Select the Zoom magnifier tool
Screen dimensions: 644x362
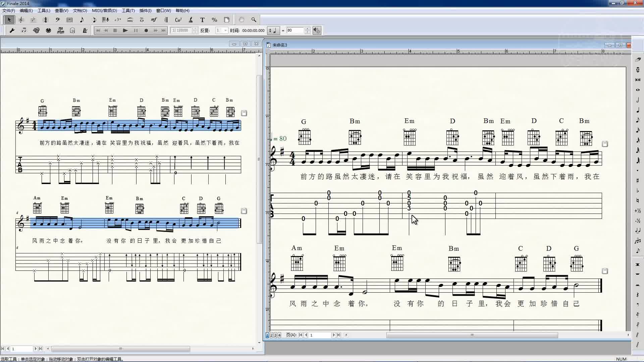254,20
